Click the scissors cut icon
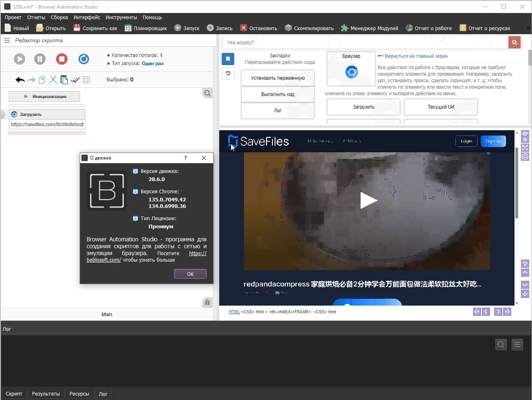This screenshot has height=400, width=532. [53, 80]
